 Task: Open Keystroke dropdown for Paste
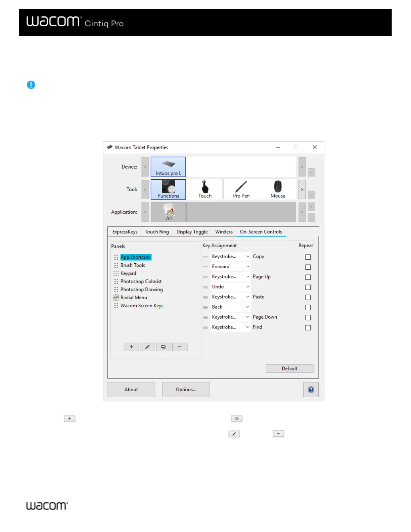(x=231, y=297)
